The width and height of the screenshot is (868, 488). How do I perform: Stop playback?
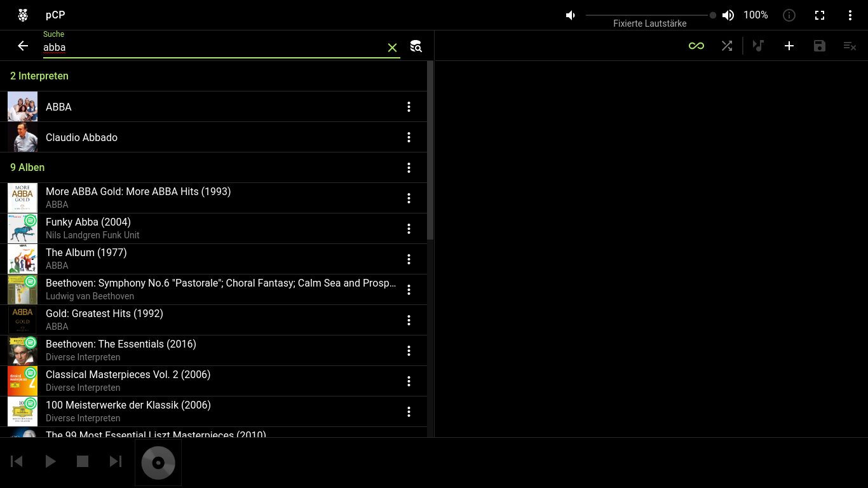83,461
